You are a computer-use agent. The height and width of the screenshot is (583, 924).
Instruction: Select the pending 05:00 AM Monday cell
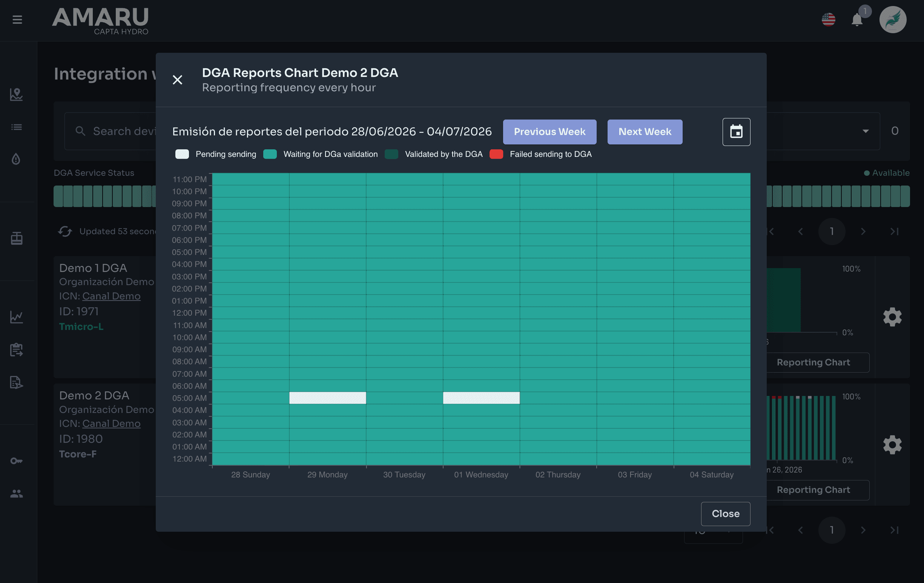point(327,397)
